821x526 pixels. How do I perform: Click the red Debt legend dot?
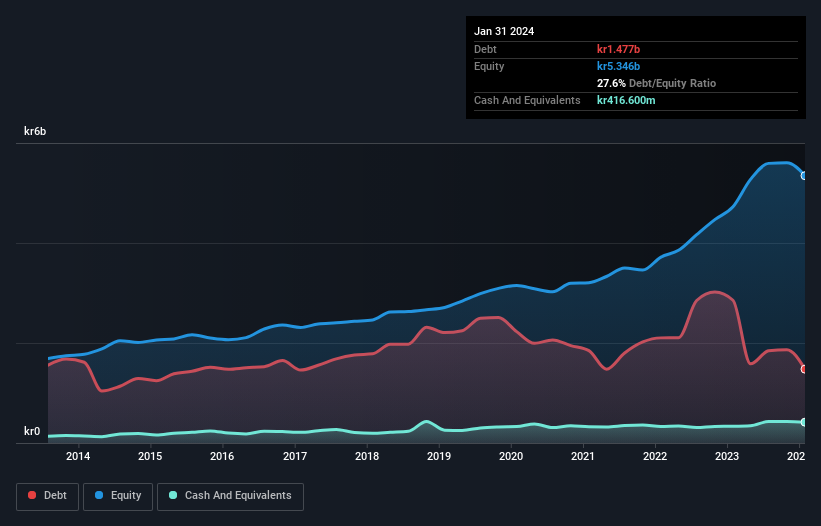pos(32,495)
